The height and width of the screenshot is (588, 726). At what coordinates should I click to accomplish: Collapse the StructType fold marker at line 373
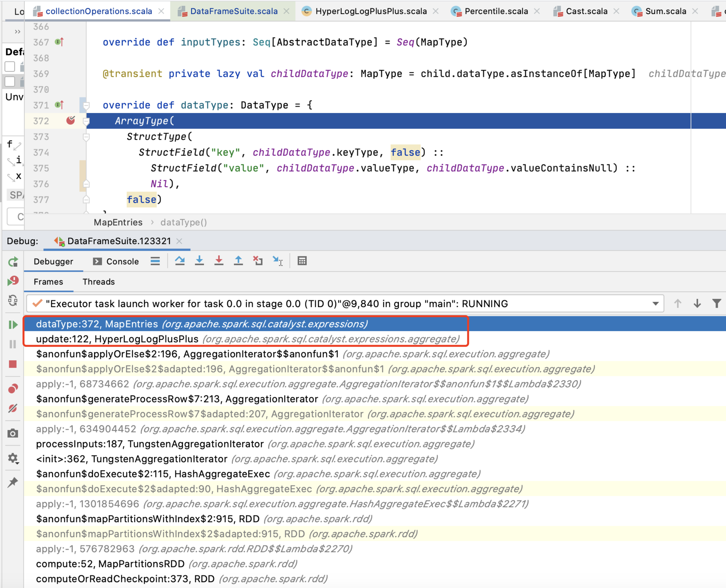pos(86,137)
